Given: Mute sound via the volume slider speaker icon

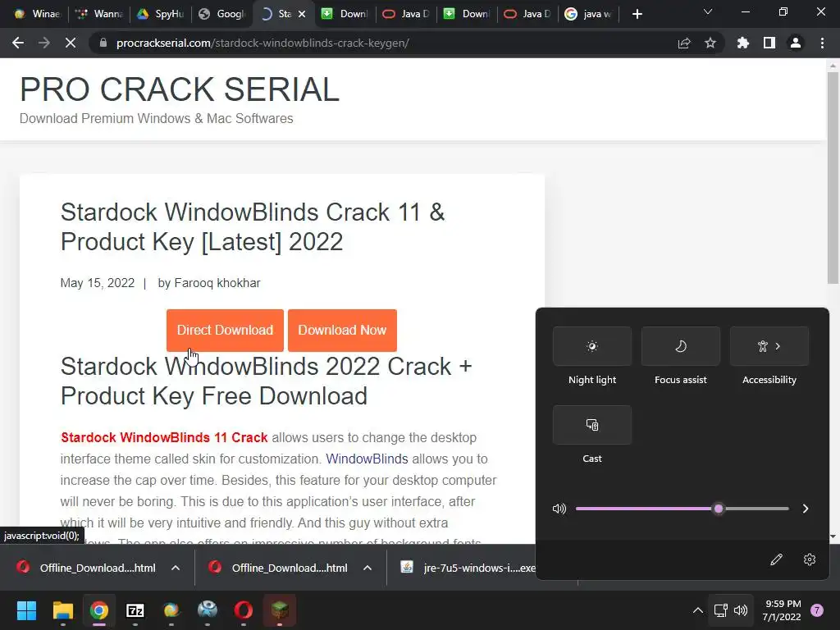Looking at the screenshot, I should click(559, 509).
